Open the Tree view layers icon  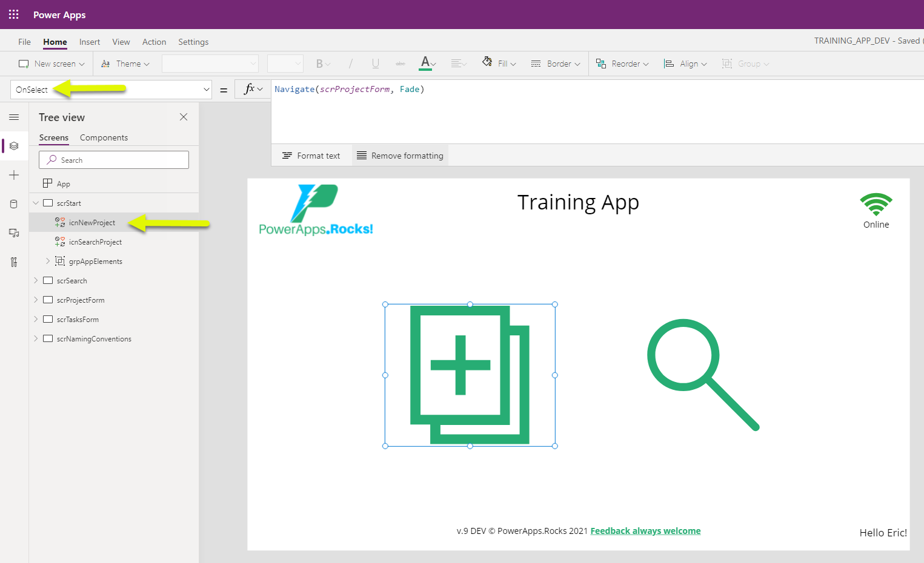click(x=14, y=146)
